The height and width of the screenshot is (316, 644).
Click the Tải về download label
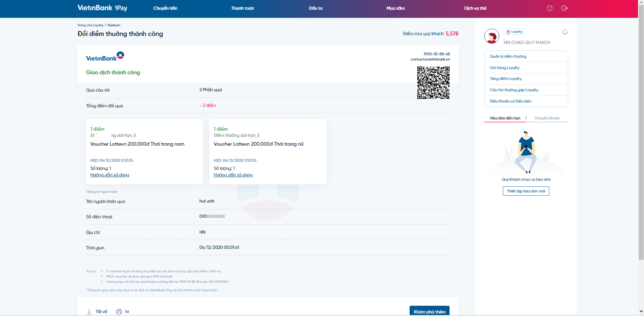(101, 312)
